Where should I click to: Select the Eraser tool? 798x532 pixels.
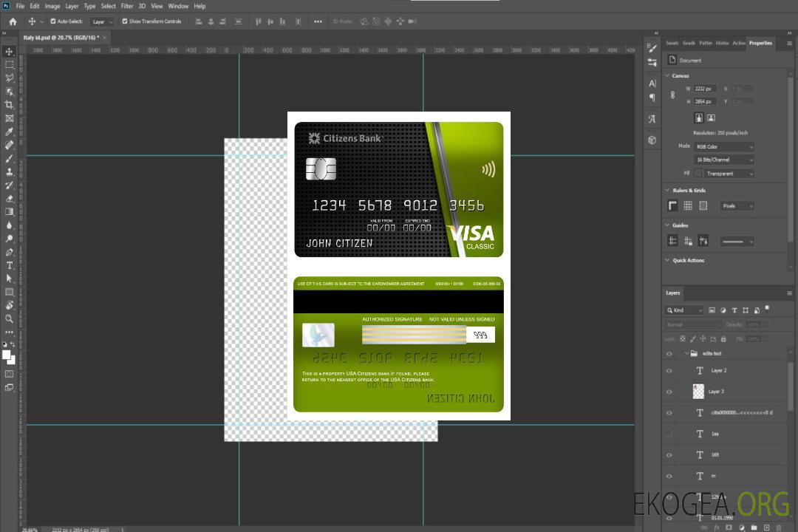tap(9, 199)
